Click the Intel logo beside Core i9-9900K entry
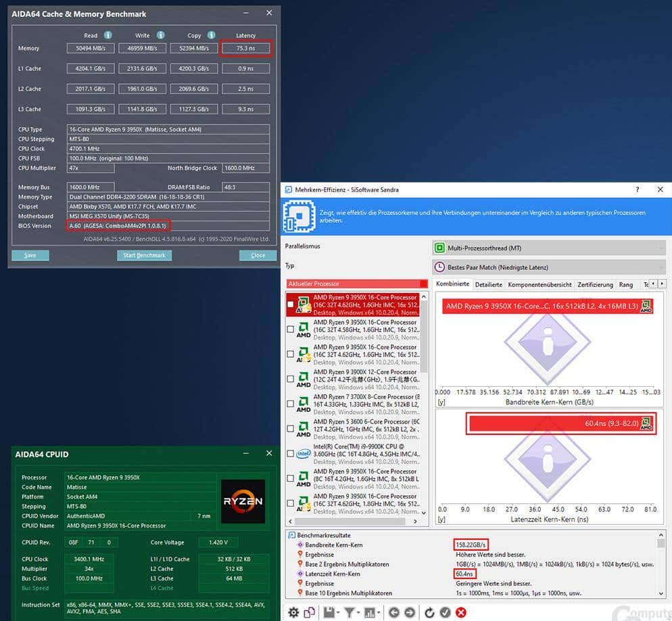 pos(304,454)
